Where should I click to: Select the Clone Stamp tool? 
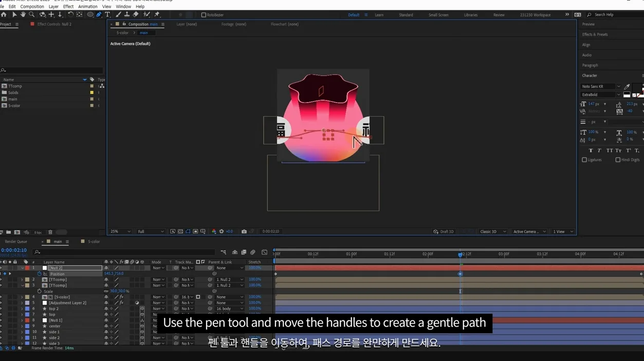coord(126,15)
